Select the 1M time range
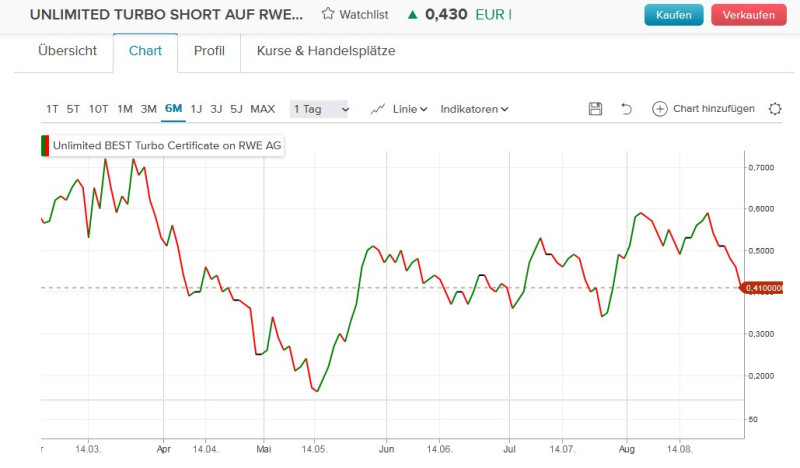This screenshot has height=468, width=800. (x=125, y=109)
